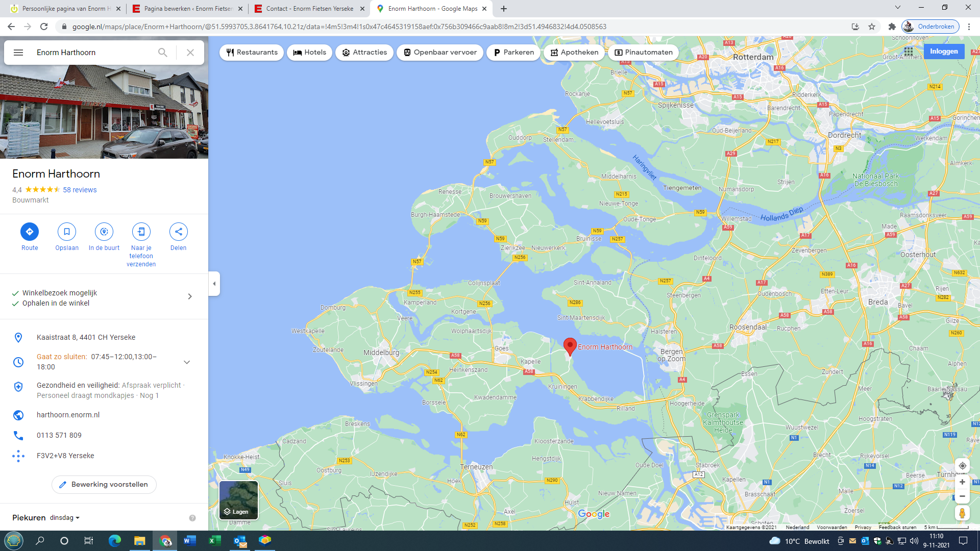Click the Inloggen button

(x=944, y=51)
